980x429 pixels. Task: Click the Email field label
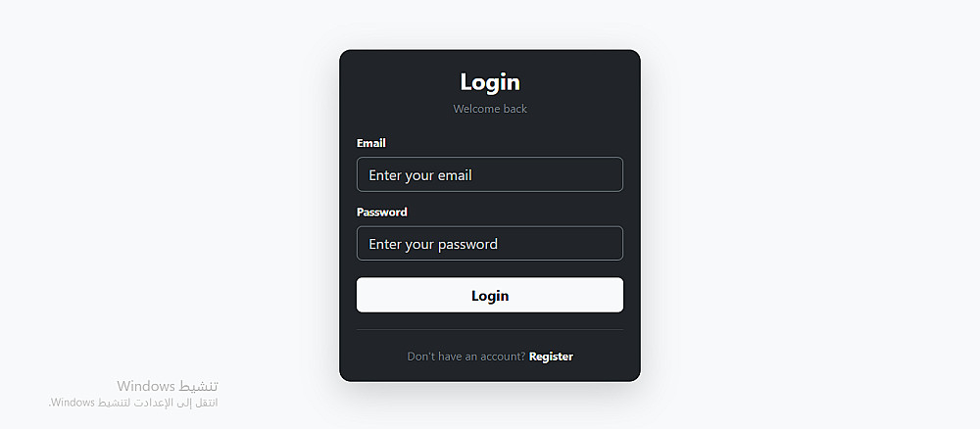click(371, 143)
